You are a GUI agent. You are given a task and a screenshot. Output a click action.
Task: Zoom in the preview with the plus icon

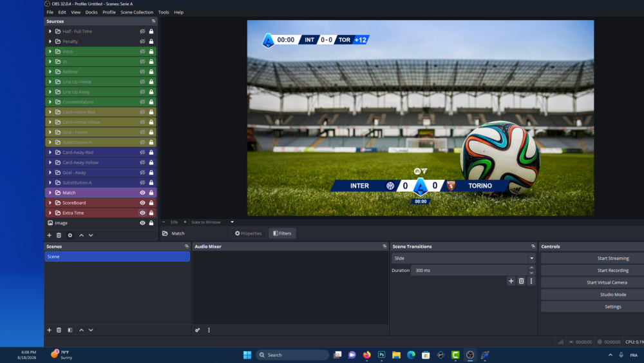185,222
